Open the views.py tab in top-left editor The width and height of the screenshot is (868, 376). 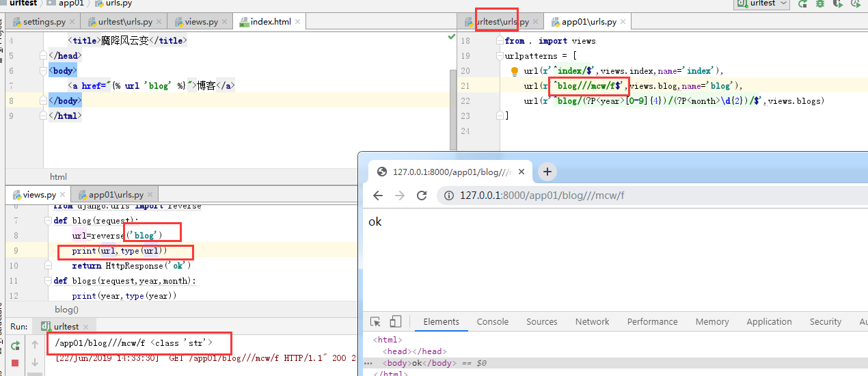click(201, 22)
